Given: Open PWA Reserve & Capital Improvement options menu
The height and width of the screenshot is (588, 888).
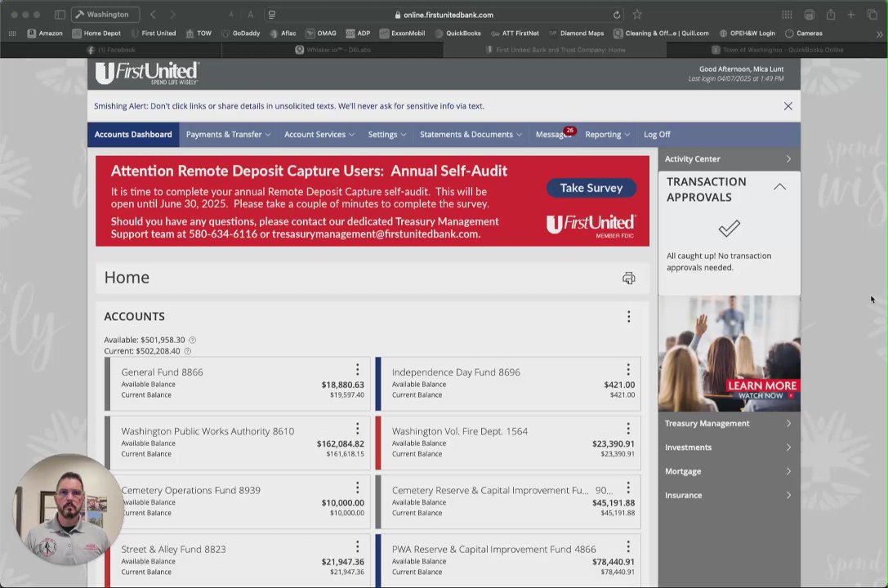Looking at the screenshot, I should (628, 546).
